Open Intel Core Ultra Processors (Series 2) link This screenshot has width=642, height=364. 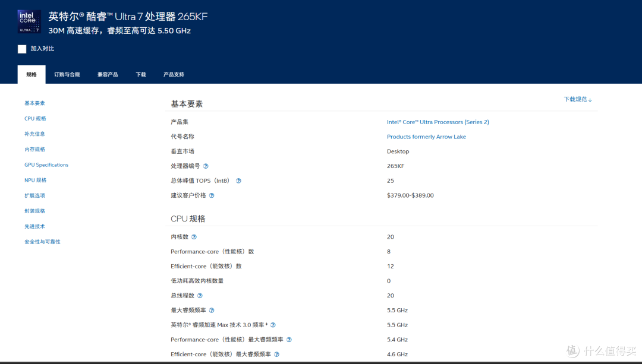click(x=438, y=122)
